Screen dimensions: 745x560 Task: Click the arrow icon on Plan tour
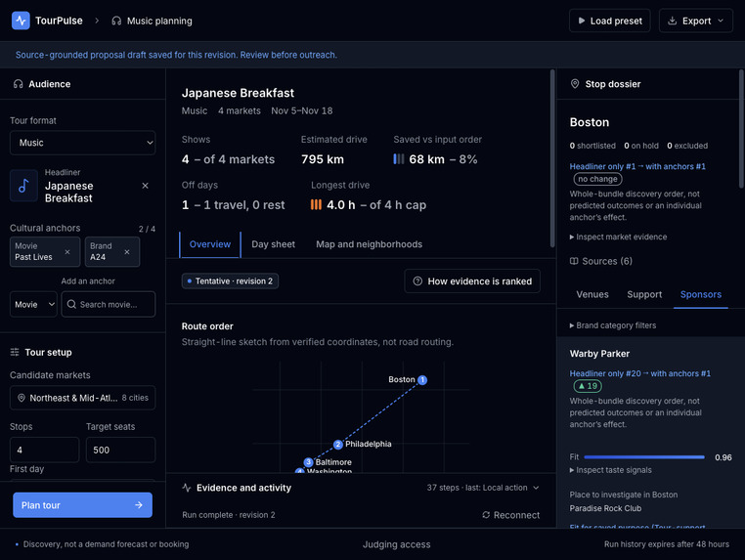[x=138, y=505]
